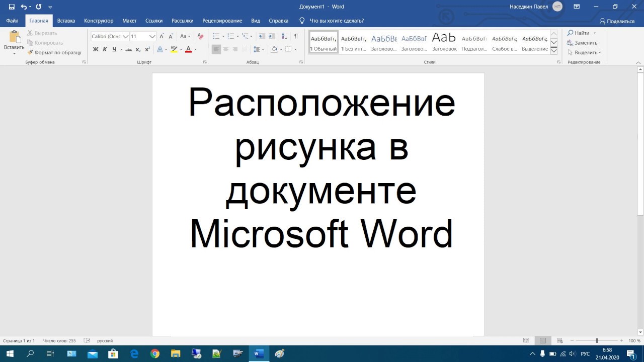Viewport: 644px width, 362px height.
Task: Open the borders dropdown arrow
Action: (295, 49)
